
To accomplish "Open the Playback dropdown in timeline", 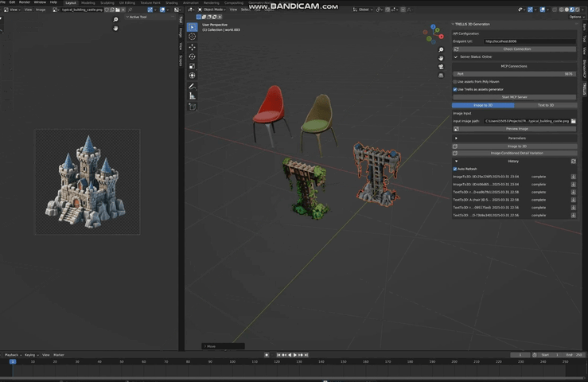I will [x=13, y=355].
